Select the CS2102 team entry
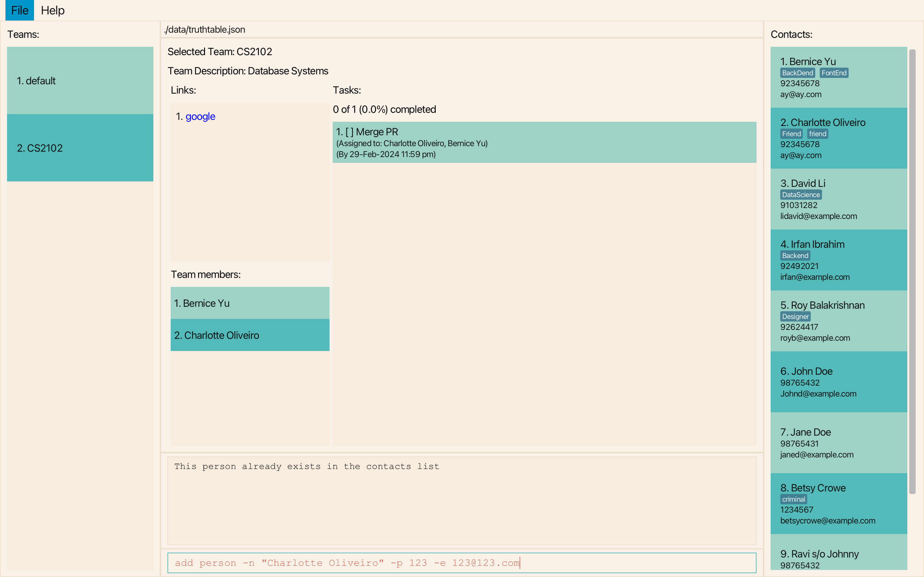 [x=80, y=148]
